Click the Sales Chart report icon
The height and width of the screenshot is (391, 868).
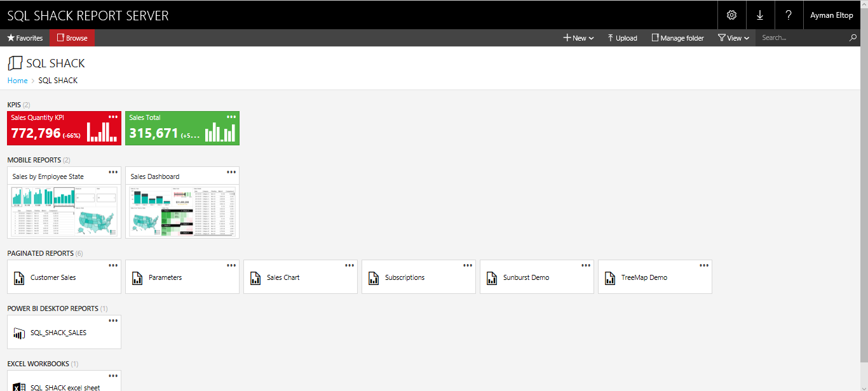255,278
